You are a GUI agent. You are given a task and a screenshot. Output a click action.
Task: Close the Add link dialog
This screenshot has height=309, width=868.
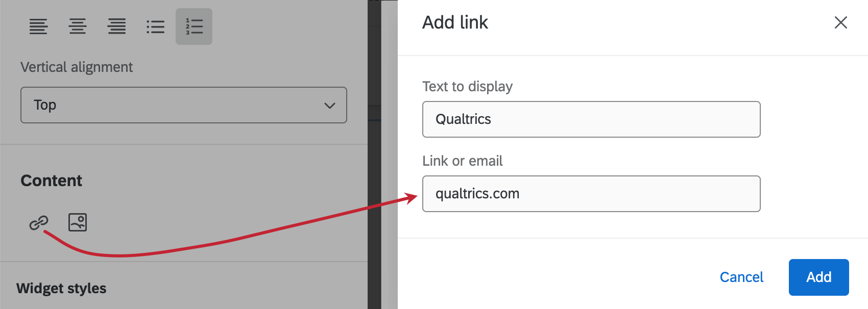click(840, 22)
